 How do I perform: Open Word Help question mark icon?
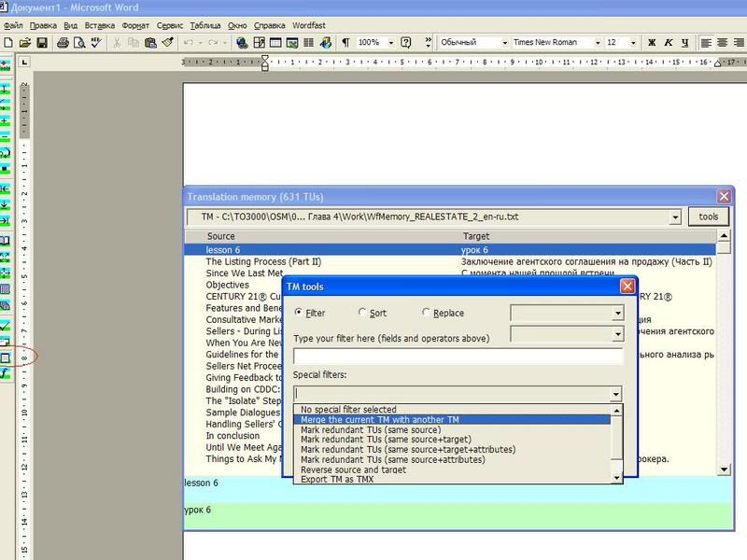tap(406, 43)
